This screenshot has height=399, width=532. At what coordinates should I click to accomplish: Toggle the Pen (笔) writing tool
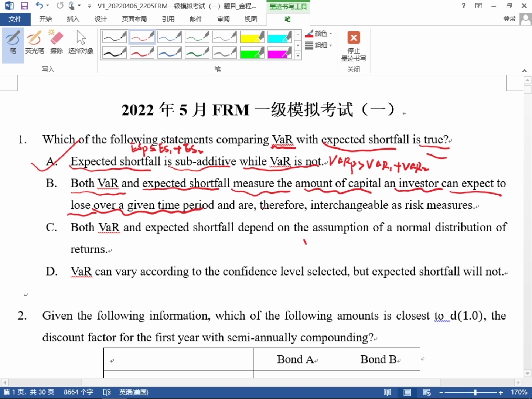point(13,42)
